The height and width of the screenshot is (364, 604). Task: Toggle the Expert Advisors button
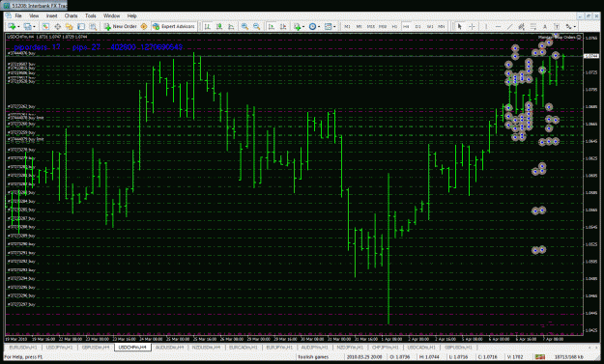point(174,26)
